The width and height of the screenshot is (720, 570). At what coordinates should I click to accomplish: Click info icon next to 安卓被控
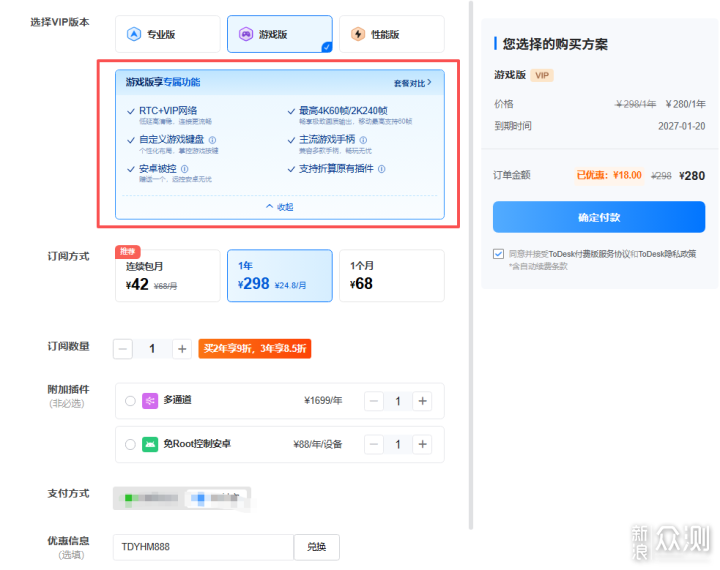tap(185, 169)
